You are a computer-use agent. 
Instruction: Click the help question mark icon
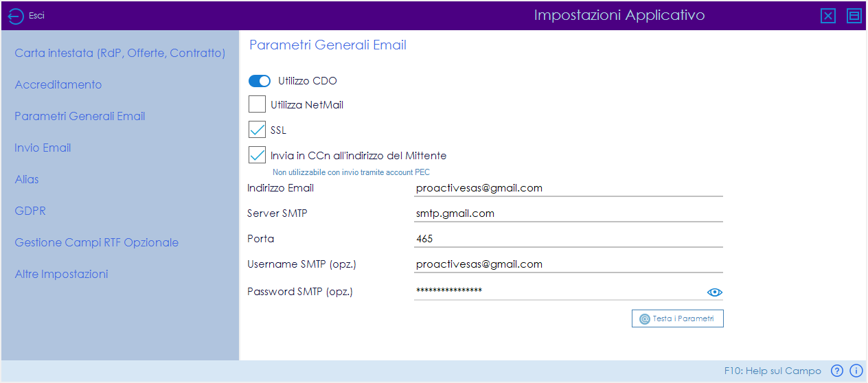tap(836, 371)
